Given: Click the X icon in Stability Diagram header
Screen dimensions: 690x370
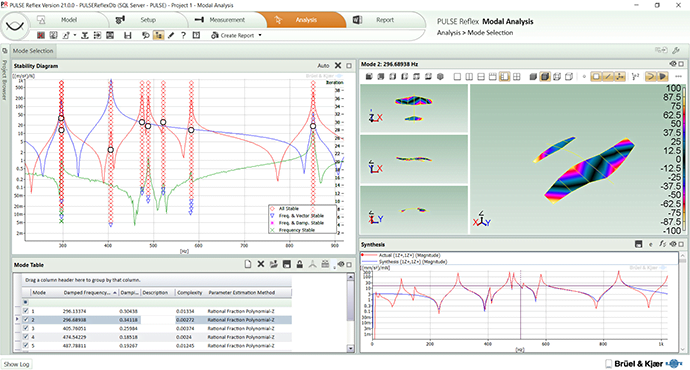Looking at the screenshot, I should coord(338,66).
